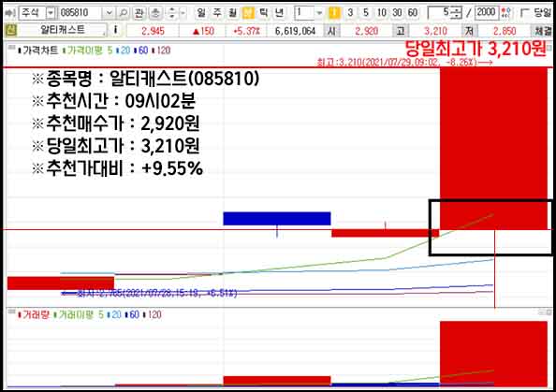Click the chart settings icon beside 2000
556x392 pixels.
506,13
